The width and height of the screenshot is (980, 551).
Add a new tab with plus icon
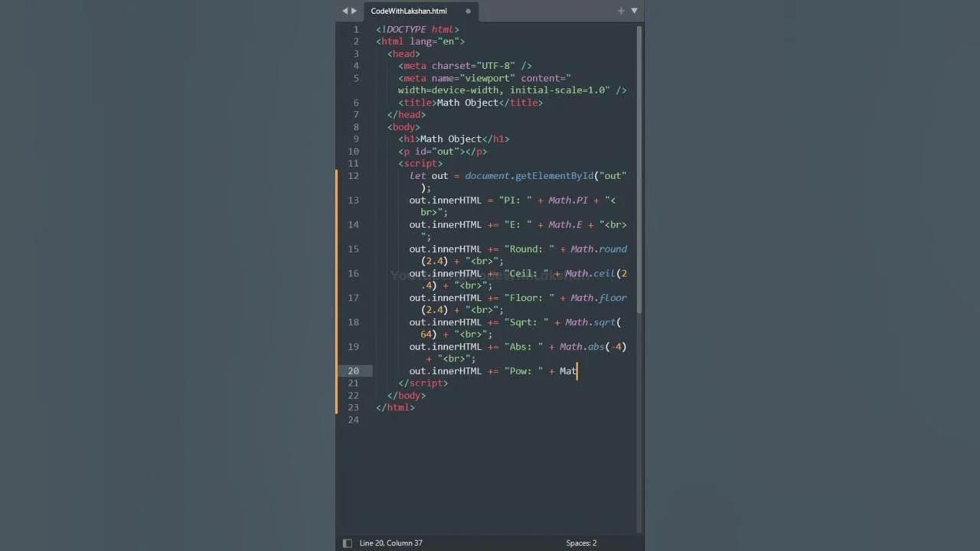point(620,11)
